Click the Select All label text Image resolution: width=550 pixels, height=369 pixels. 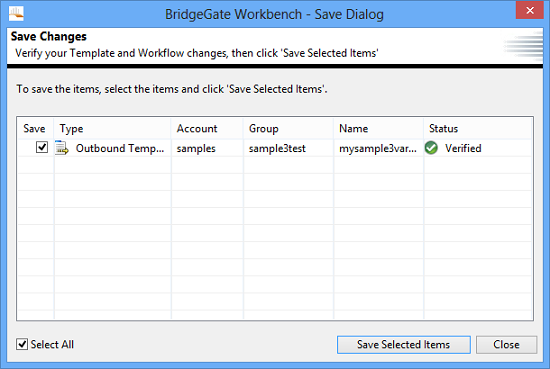[x=52, y=344]
